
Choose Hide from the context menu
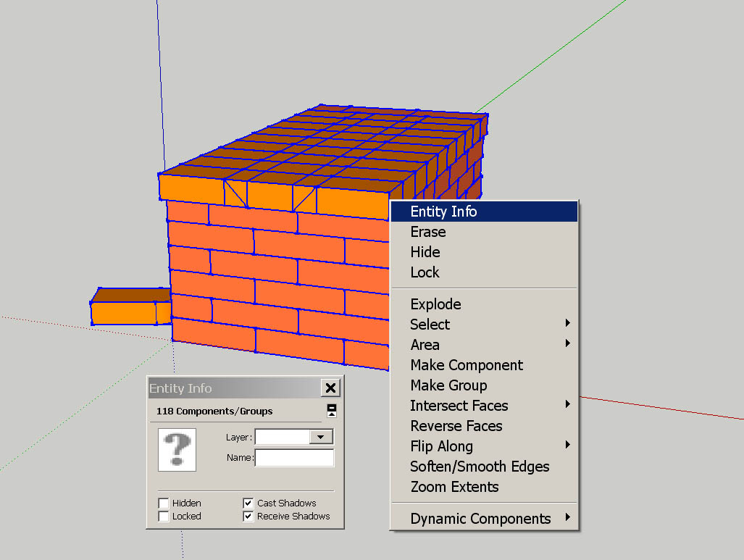pyautogui.click(x=425, y=252)
